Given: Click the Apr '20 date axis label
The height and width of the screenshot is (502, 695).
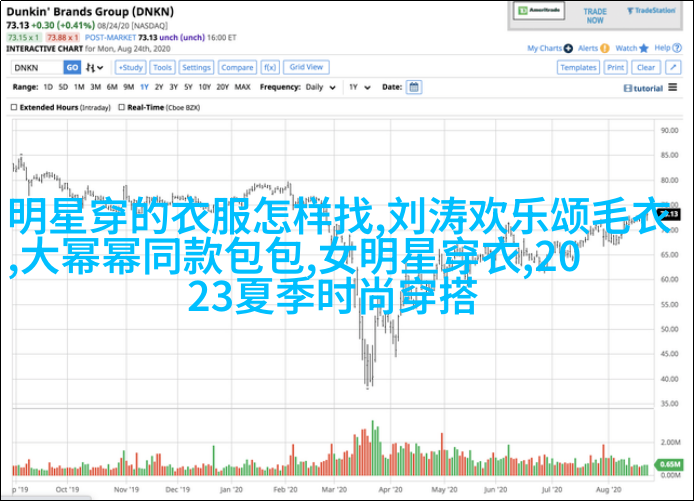Looking at the screenshot, I should click(x=390, y=490).
